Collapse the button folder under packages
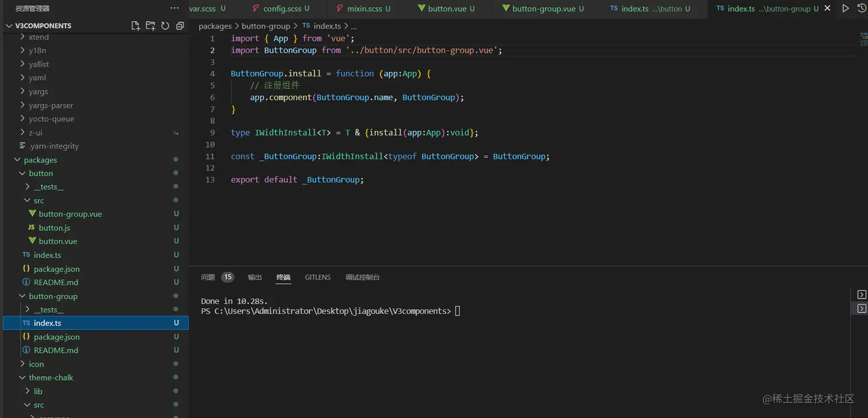The image size is (868, 418). (x=22, y=173)
